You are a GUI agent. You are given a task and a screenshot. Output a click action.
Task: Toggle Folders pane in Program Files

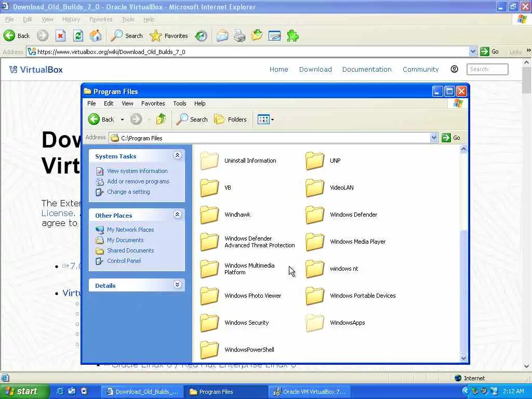(230, 119)
